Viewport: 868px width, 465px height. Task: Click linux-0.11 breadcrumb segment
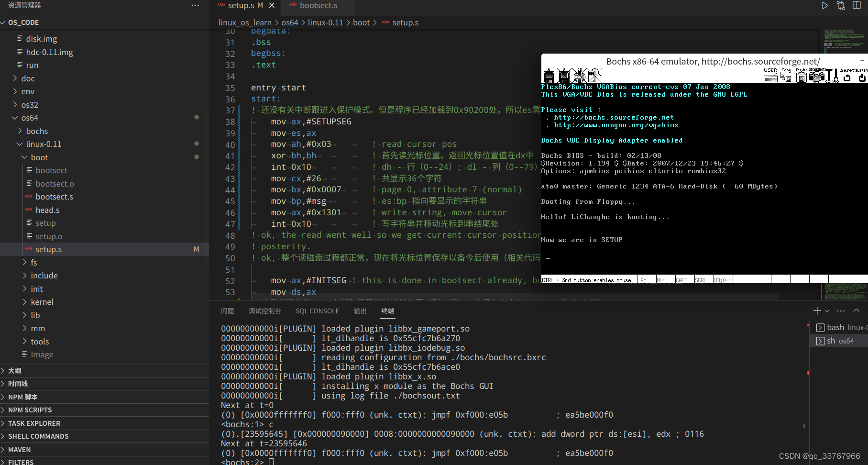[325, 22]
